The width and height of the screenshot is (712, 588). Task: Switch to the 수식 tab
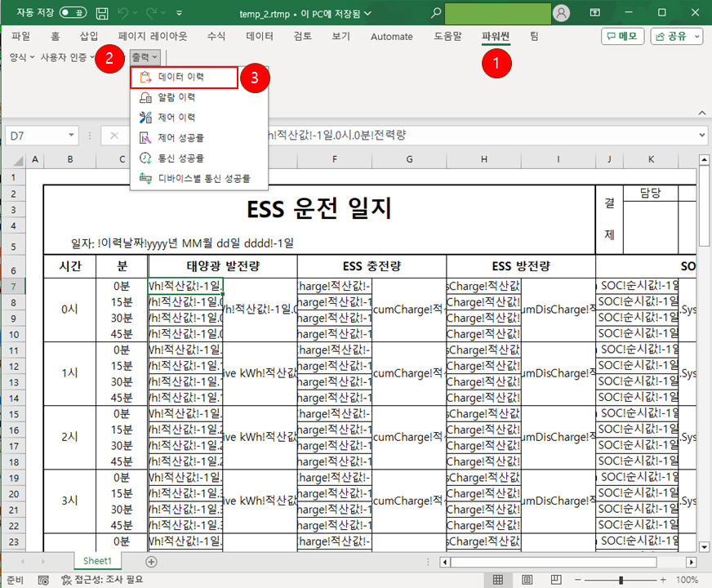point(216,36)
